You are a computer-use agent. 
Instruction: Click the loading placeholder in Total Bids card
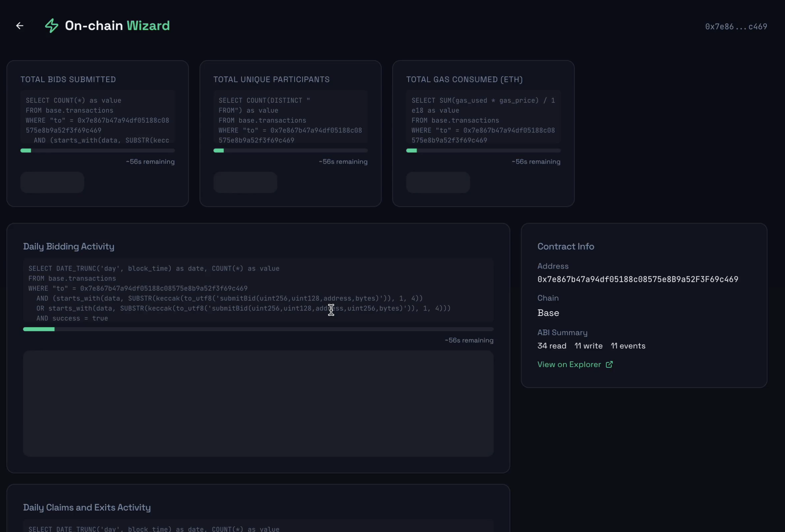pyautogui.click(x=52, y=182)
